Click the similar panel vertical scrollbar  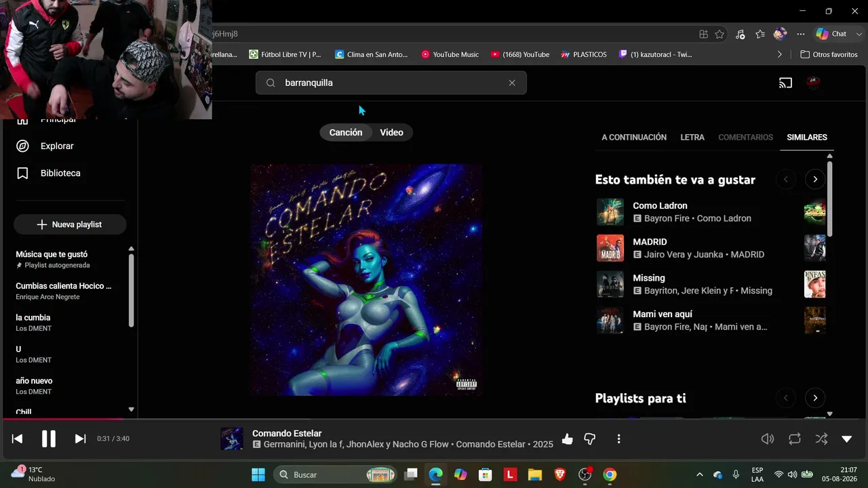pyautogui.click(x=829, y=198)
